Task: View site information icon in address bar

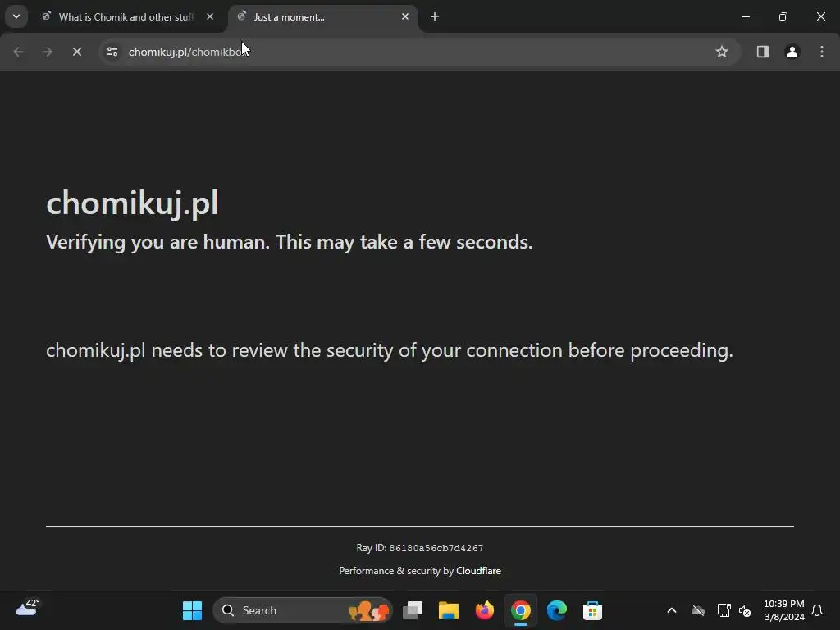Action: [112, 52]
